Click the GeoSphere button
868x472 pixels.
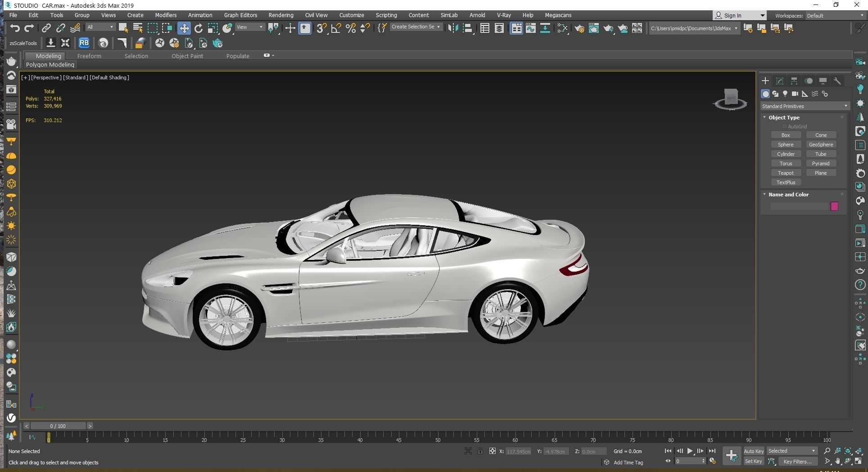pos(821,145)
